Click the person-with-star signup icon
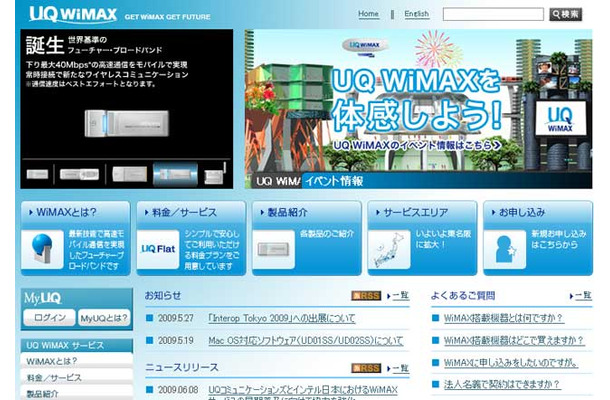The image size is (610, 400). (505, 249)
